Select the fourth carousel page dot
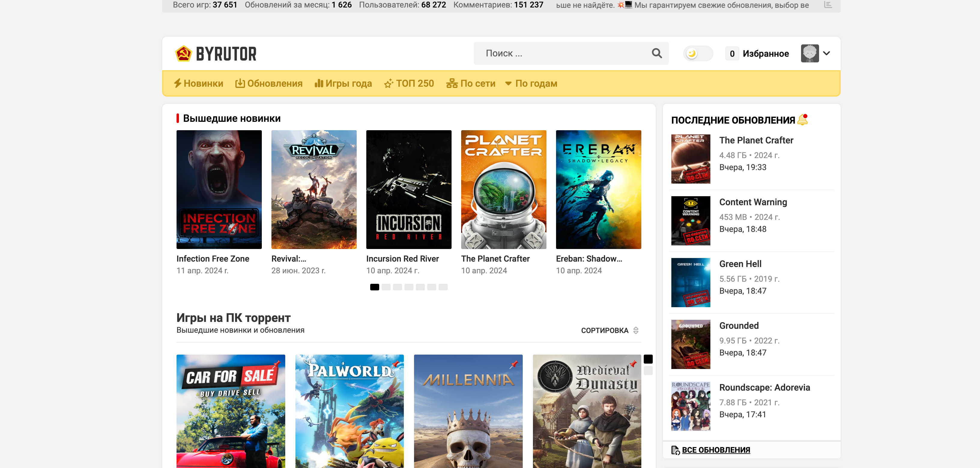 click(x=409, y=287)
